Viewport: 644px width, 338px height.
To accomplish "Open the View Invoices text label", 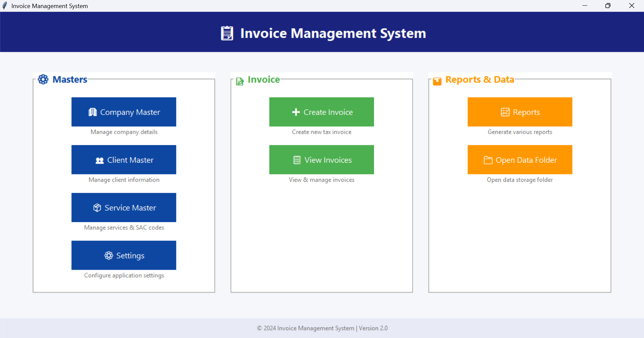I will 328,160.
